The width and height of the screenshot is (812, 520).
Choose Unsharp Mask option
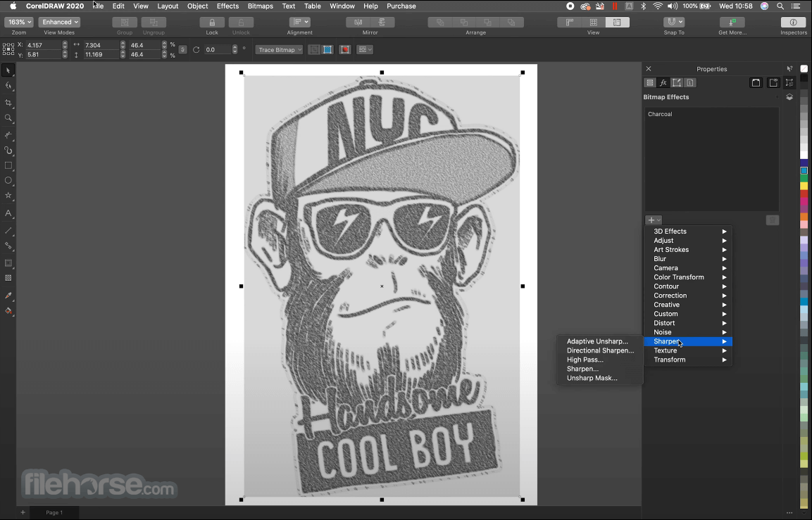point(600,379)
